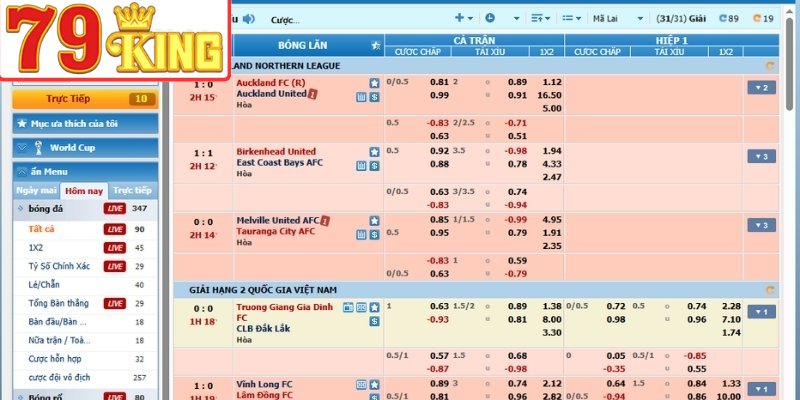Image resolution: width=800 pixels, height=400 pixels.
Task: Select CLB Đắk Lắk 1X2 odds 8.00
Action: 553,320
